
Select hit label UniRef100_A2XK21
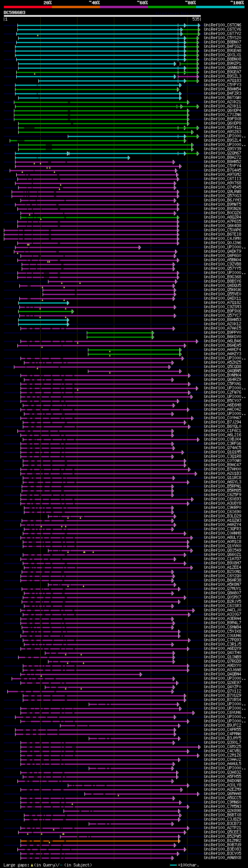[x=222, y=102]
